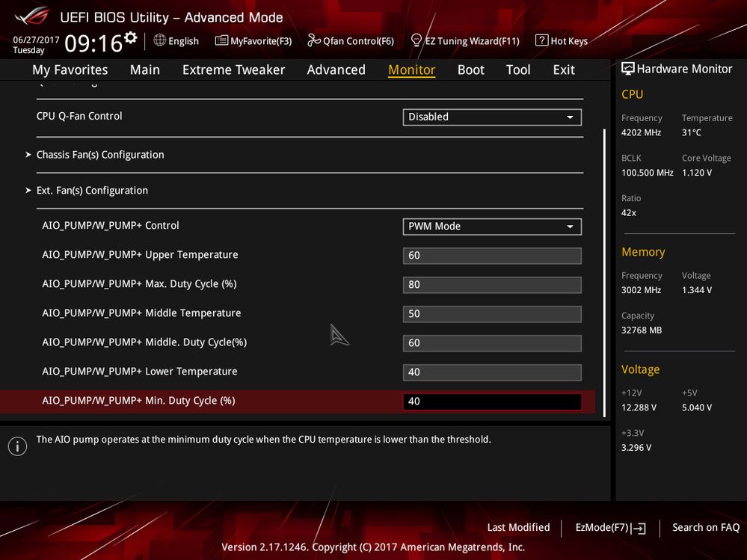
Task: Open AIO_PUMP/W_PUMP+ Control PWM Mode dropdown
Action: pyautogui.click(x=492, y=227)
